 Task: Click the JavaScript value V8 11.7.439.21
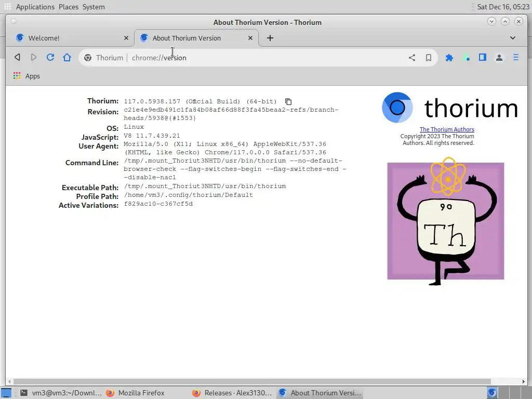(152, 136)
